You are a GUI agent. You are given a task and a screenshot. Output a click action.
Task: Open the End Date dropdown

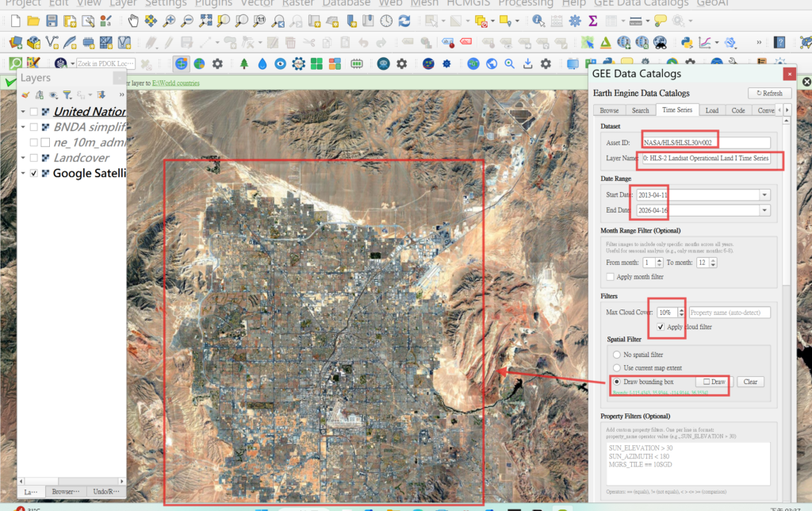tap(764, 210)
